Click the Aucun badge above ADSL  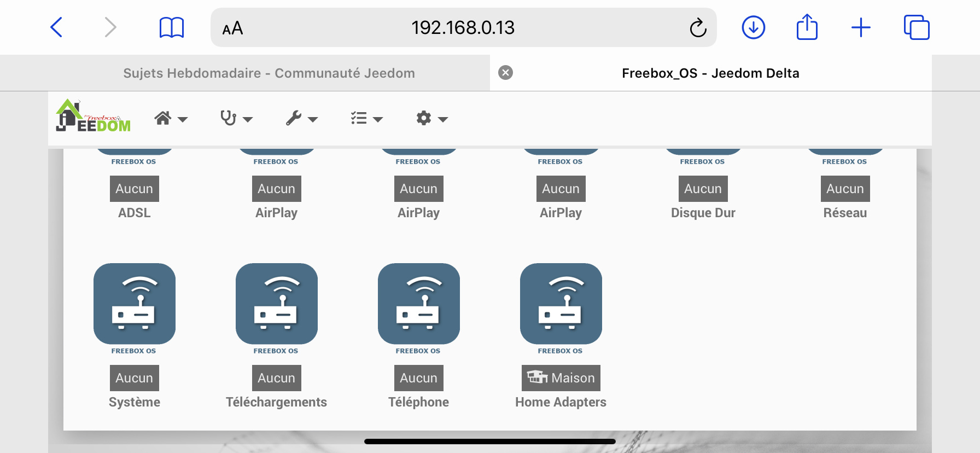click(135, 189)
